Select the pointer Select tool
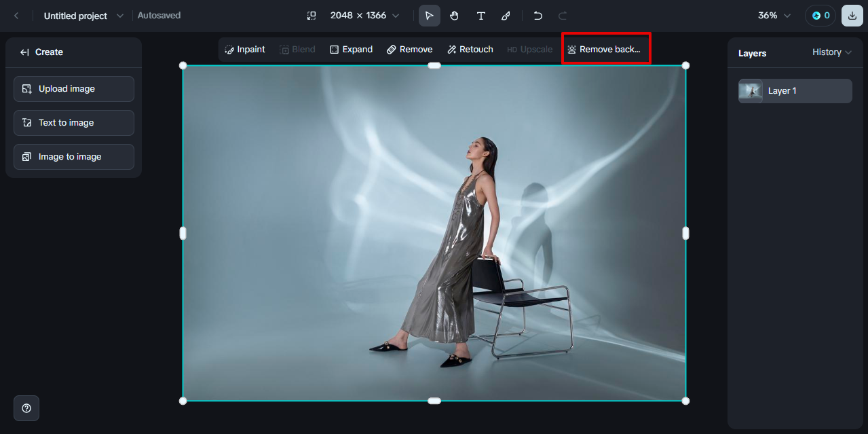This screenshot has width=868, height=434. (x=430, y=16)
